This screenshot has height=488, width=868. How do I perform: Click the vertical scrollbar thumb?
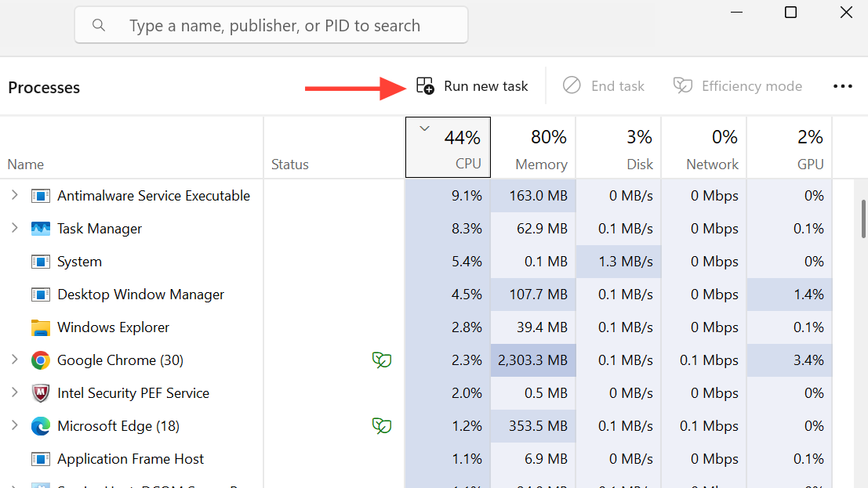tap(863, 219)
